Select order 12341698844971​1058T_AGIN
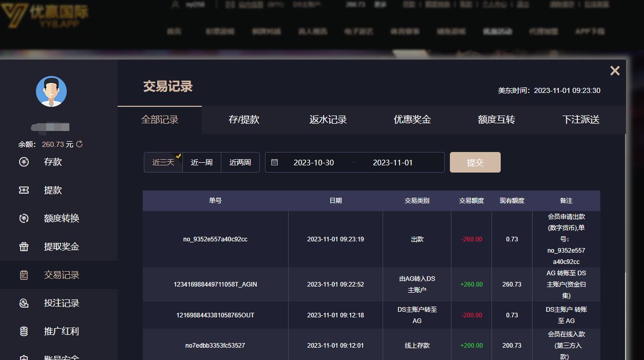 pos(215,285)
